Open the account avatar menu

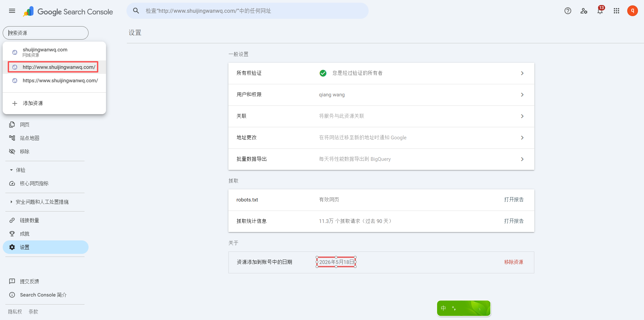[x=632, y=11]
